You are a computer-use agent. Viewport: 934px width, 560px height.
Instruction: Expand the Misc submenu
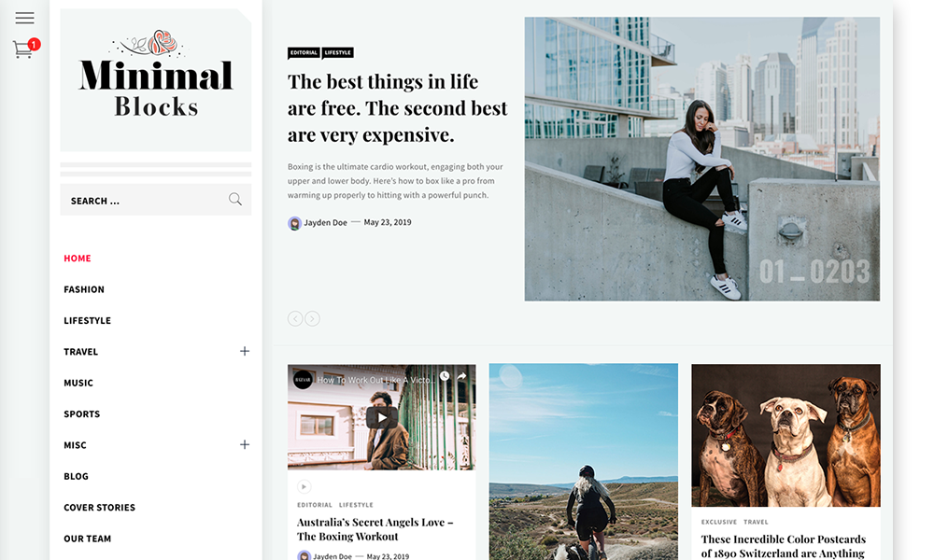click(x=244, y=444)
